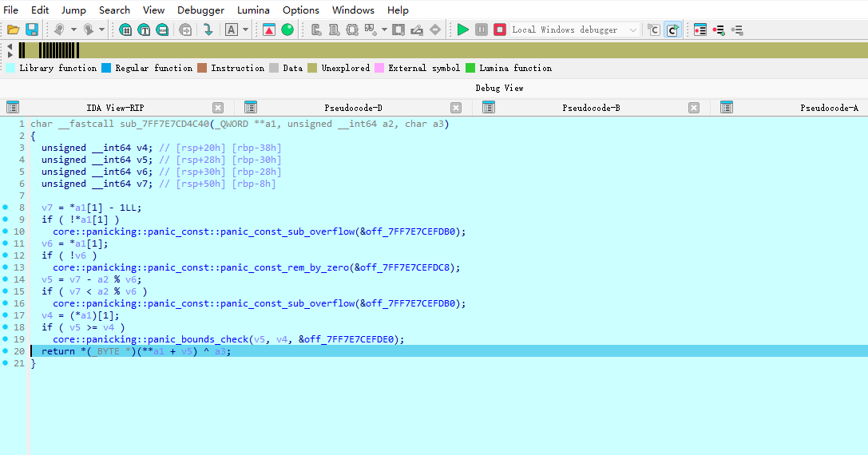
Task: Expand the text search 'A' dropdown arrow
Action: click(245, 30)
